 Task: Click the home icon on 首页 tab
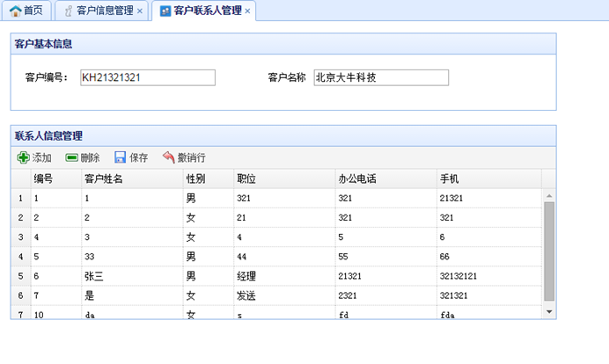click(15, 11)
